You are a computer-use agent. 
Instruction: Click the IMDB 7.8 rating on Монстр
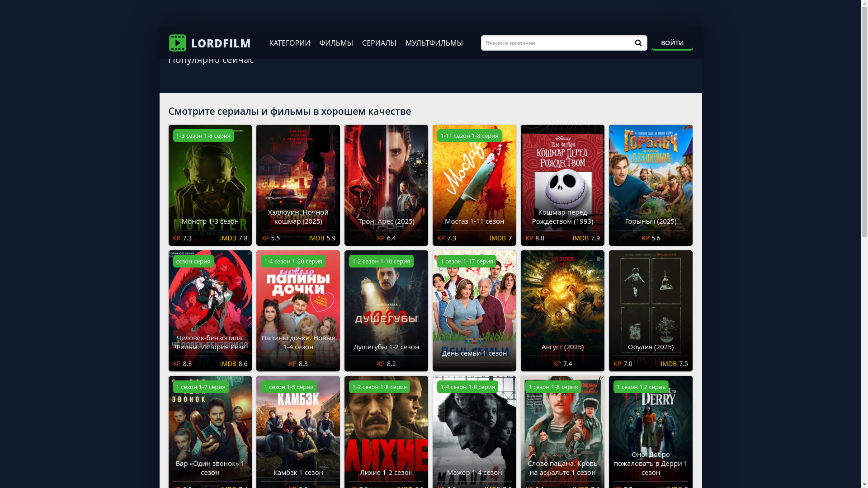click(234, 238)
